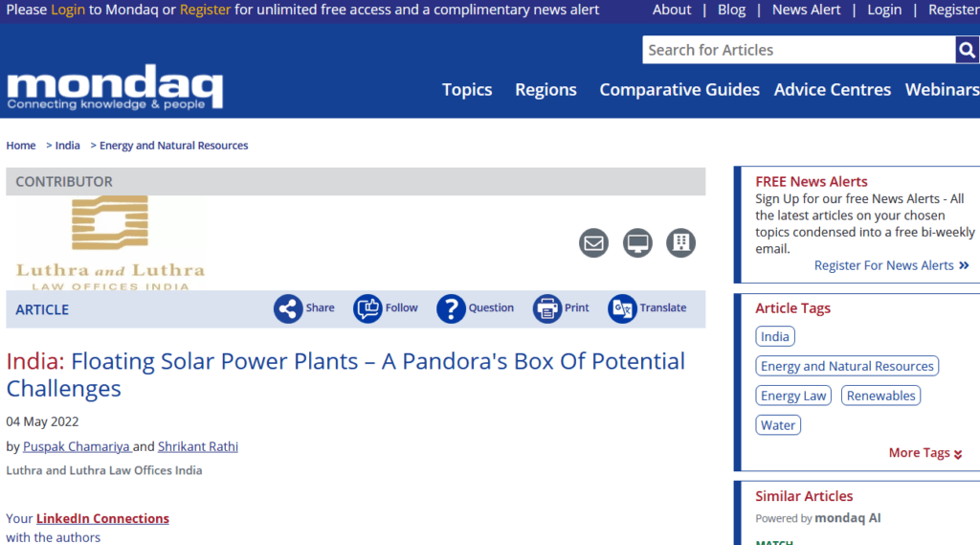This screenshot has width=980, height=545.
Task: Click the monitor website icon
Action: pyautogui.click(x=637, y=243)
